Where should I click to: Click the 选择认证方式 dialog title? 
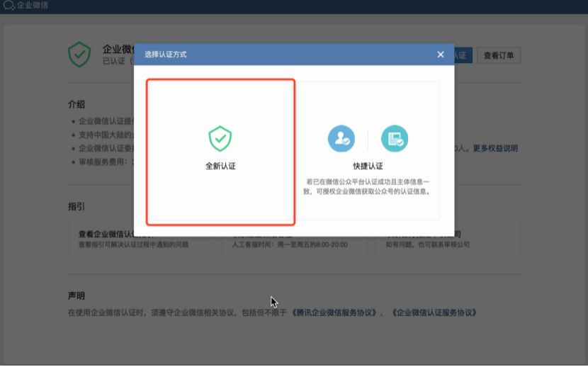point(166,55)
